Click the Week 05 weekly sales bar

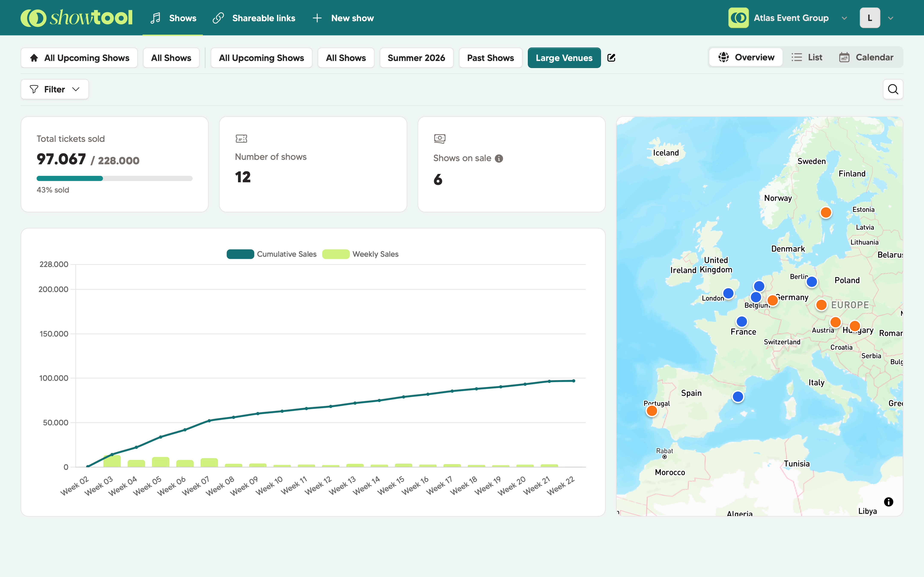(160, 462)
